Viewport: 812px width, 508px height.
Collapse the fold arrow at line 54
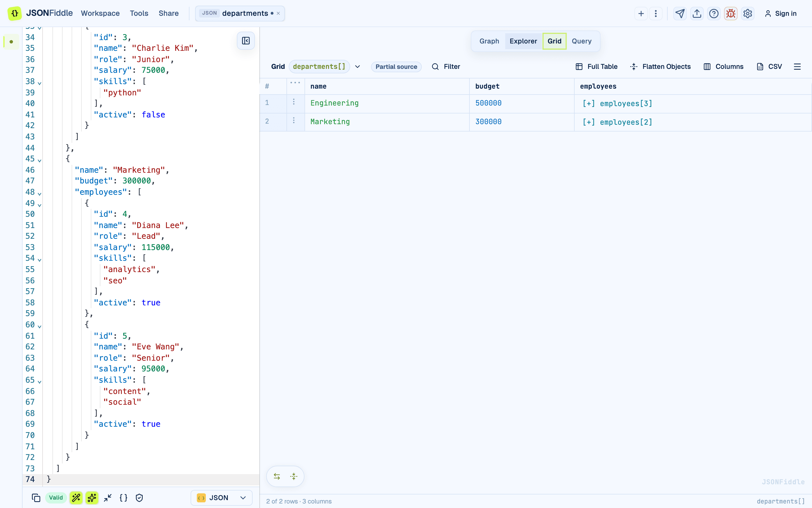coord(39,260)
